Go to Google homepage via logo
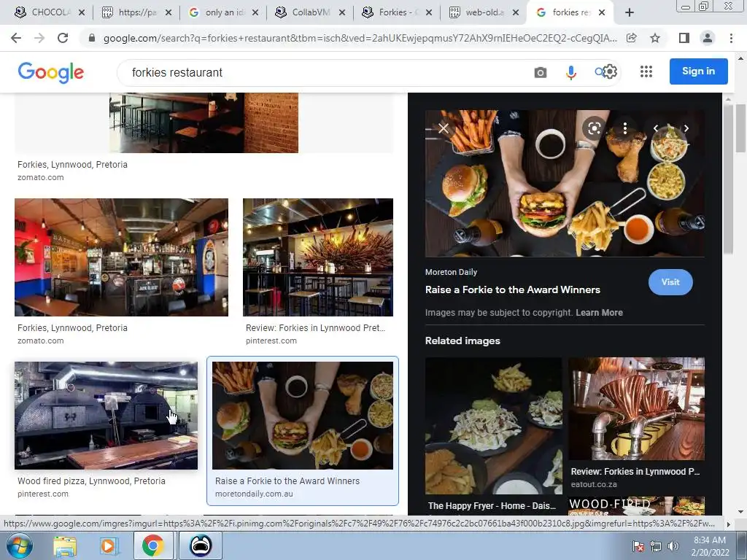Screen dimensions: 747x560 click(51, 72)
